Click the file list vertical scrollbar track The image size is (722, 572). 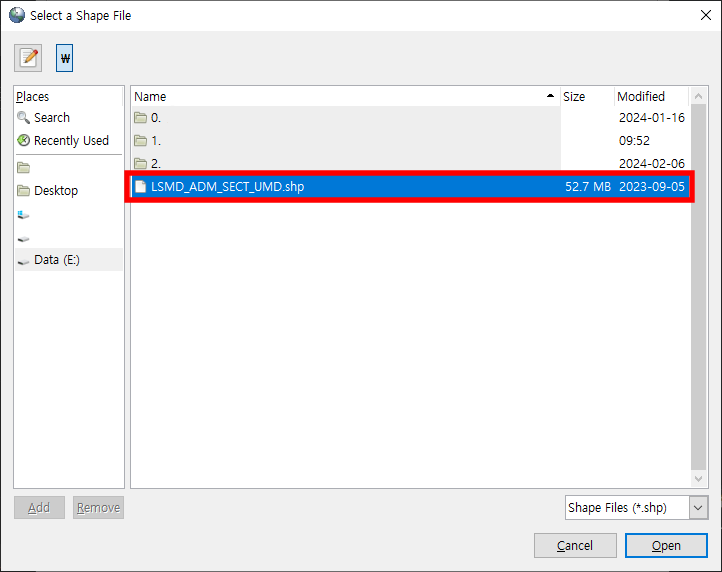(x=699, y=288)
